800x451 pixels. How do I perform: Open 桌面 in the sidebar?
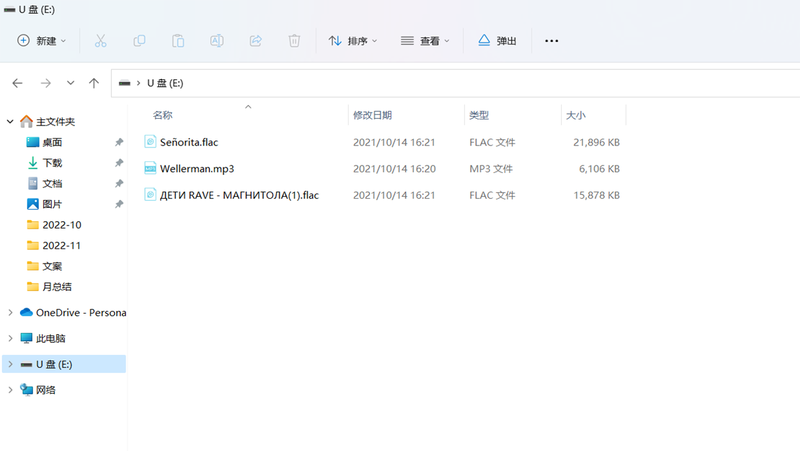tap(52, 142)
